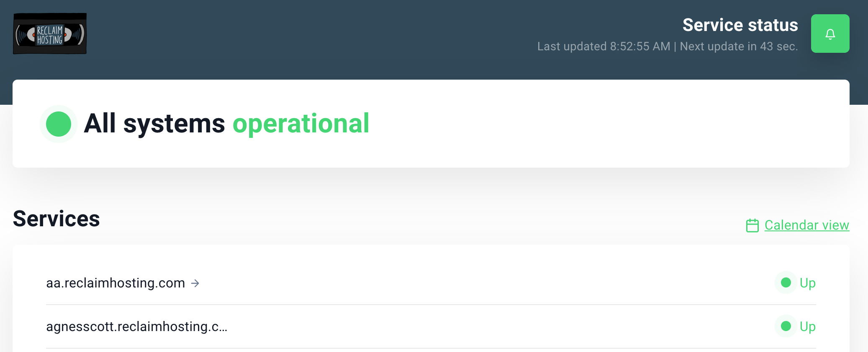Click the green word operational
Viewport: 868px width, 352px height.
[x=301, y=124]
